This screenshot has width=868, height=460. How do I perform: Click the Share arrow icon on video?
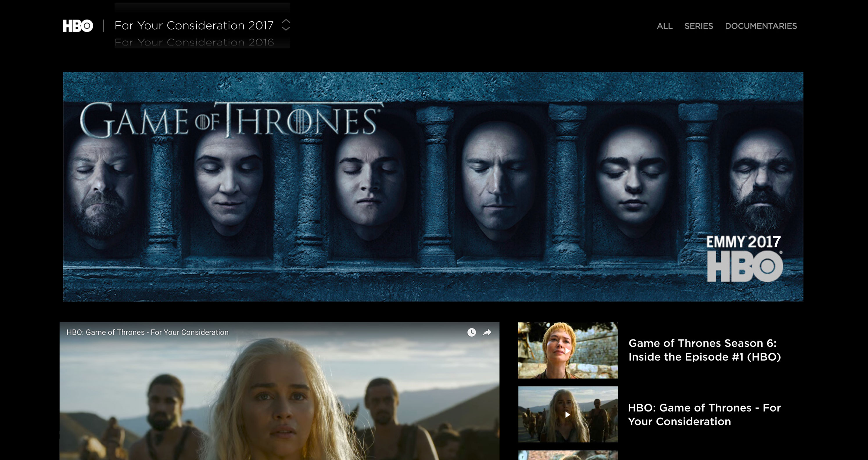coord(487,333)
